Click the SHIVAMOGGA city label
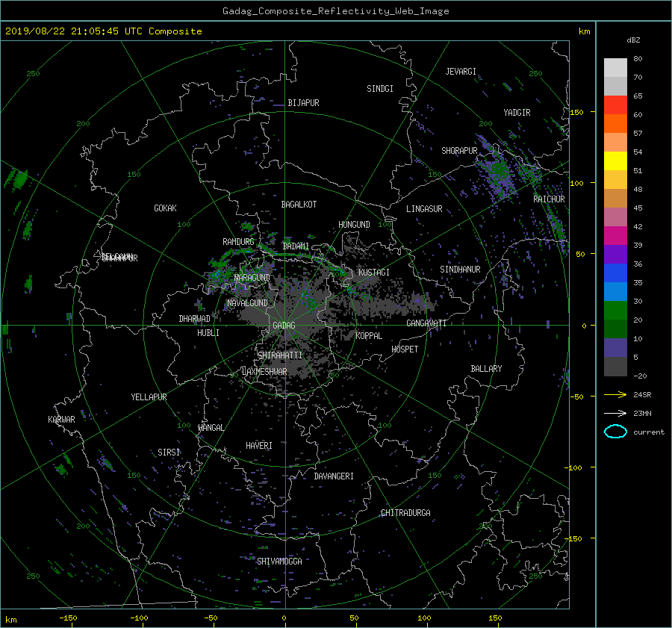672x628 pixels. pos(279,561)
